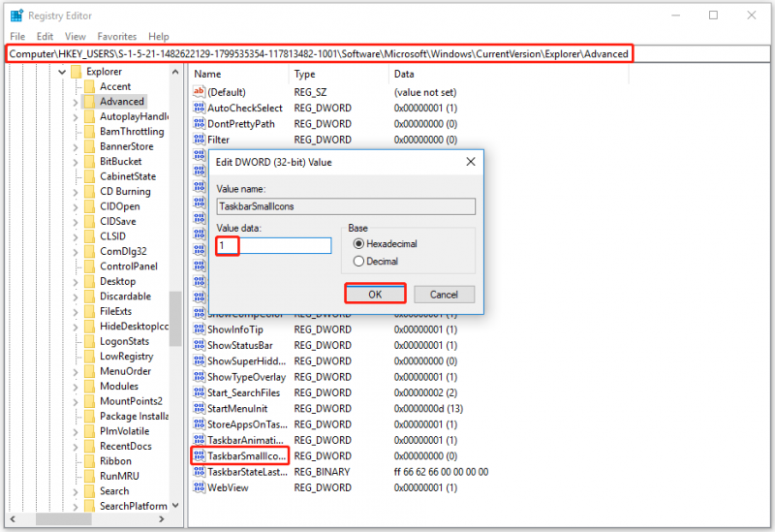
Task: Select the AutoCheckSelect DWORD icon
Action: [199, 108]
